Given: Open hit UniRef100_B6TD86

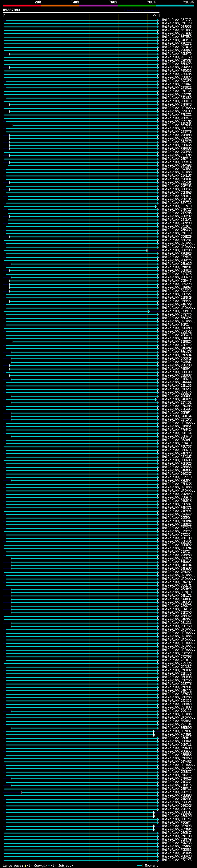Looking at the screenshot, I should click(x=177, y=30).
